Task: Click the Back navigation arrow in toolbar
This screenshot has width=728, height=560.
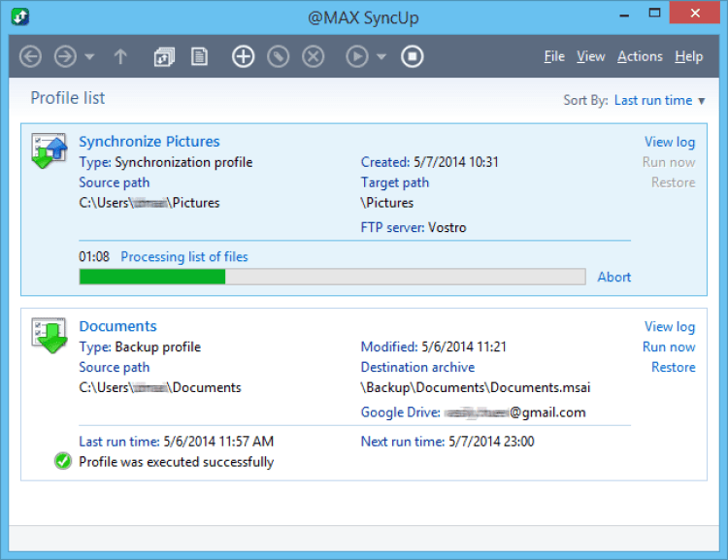Action: pyautogui.click(x=30, y=57)
